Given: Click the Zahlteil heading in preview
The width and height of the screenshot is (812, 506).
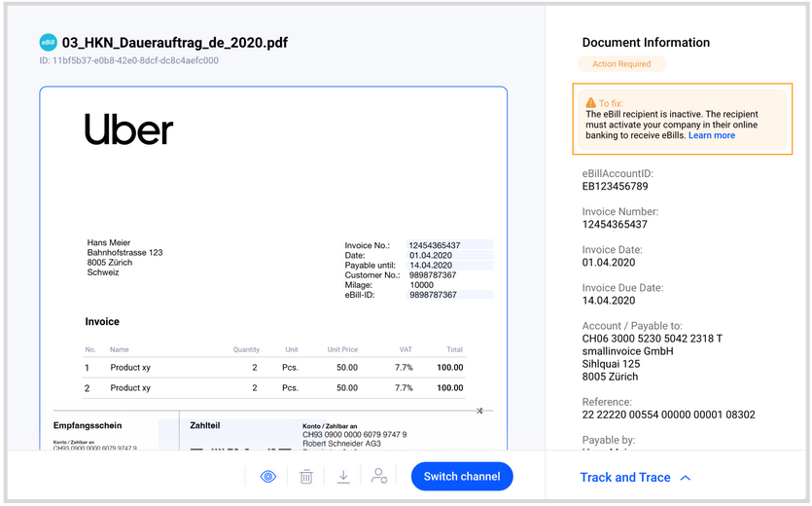Looking at the screenshot, I should pos(204,425).
